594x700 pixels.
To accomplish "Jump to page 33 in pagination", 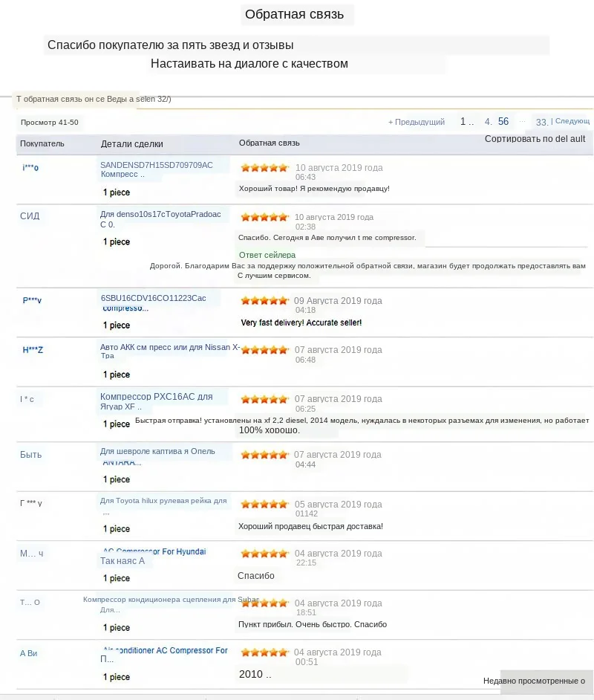I will point(542,122).
